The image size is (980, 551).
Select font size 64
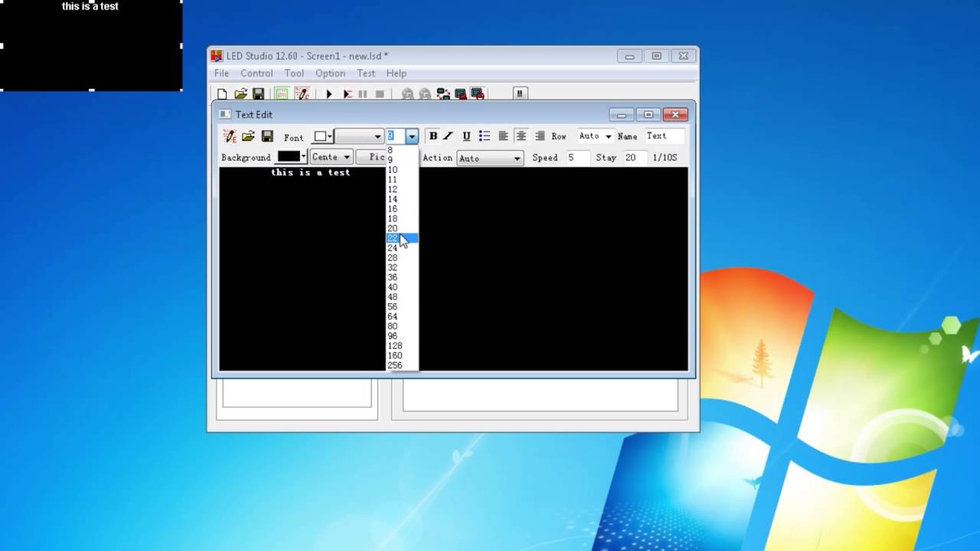click(x=402, y=317)
